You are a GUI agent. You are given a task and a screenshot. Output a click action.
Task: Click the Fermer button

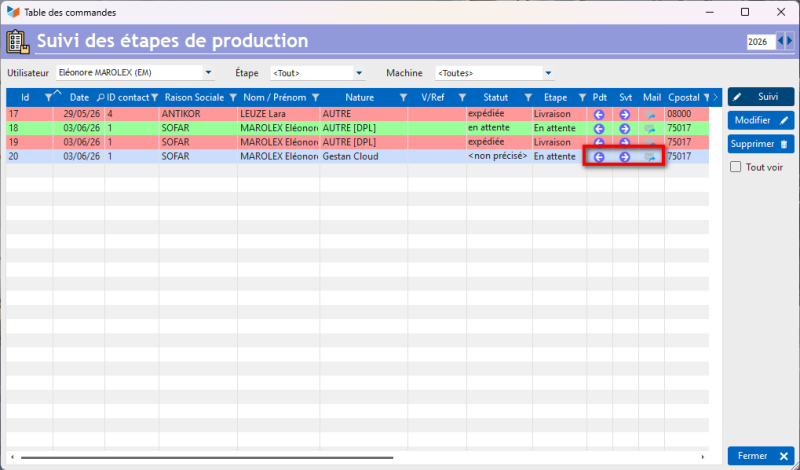coord(761,456)
